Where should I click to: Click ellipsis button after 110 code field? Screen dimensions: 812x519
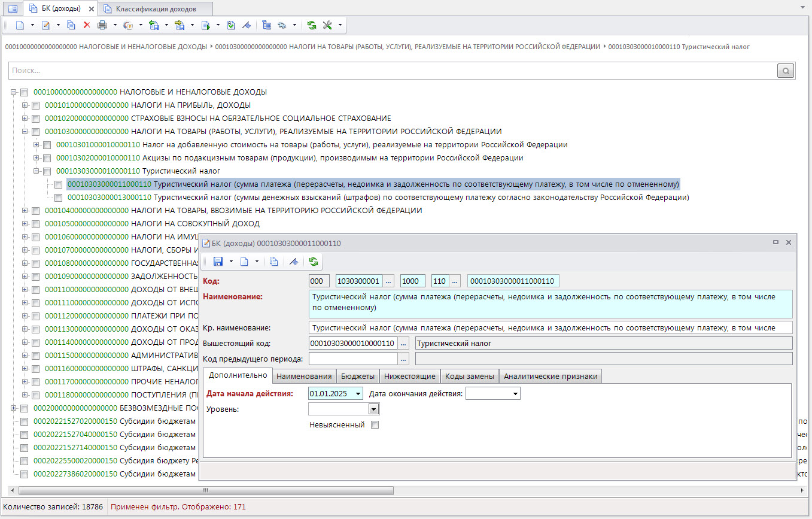coord(455,281)
